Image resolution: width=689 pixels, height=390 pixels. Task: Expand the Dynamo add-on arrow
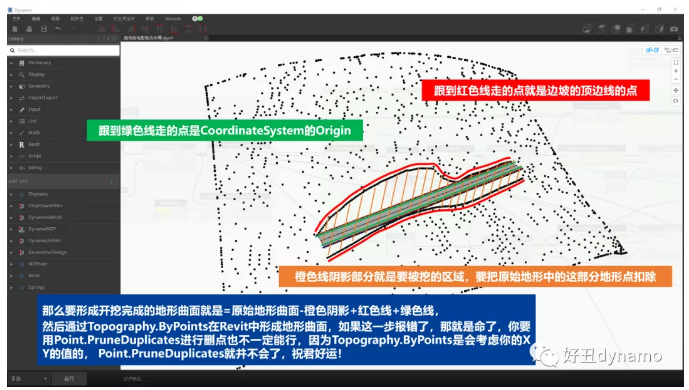[x=11, y=194]
